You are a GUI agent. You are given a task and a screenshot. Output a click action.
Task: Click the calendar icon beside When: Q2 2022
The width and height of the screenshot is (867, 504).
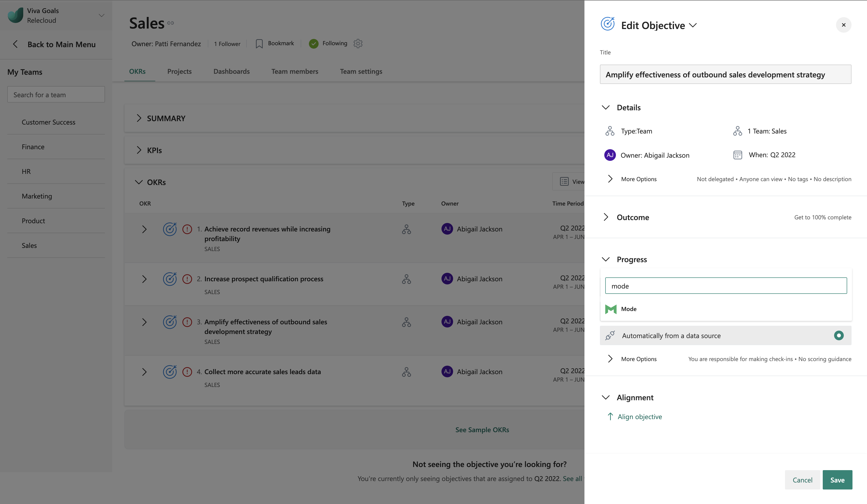coord(738,155)
